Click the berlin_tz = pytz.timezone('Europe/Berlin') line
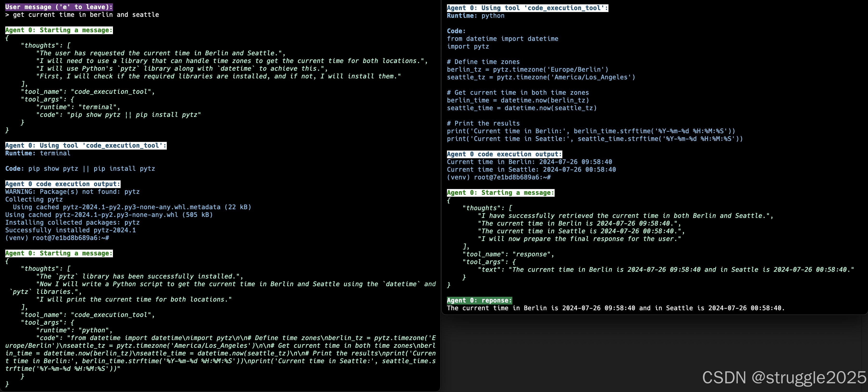Viewport: 868px width, 392px height. point(527,70)
